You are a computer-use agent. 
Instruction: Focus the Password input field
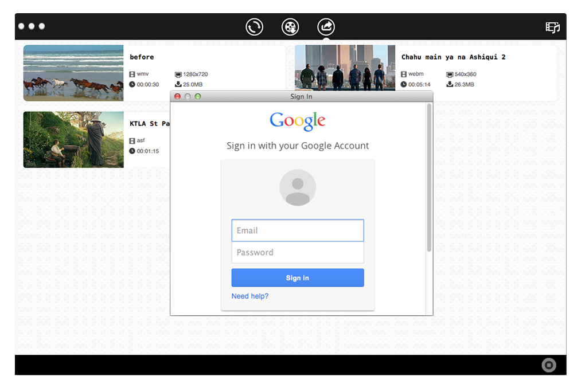pyautogui.click(x=298, y=253)
